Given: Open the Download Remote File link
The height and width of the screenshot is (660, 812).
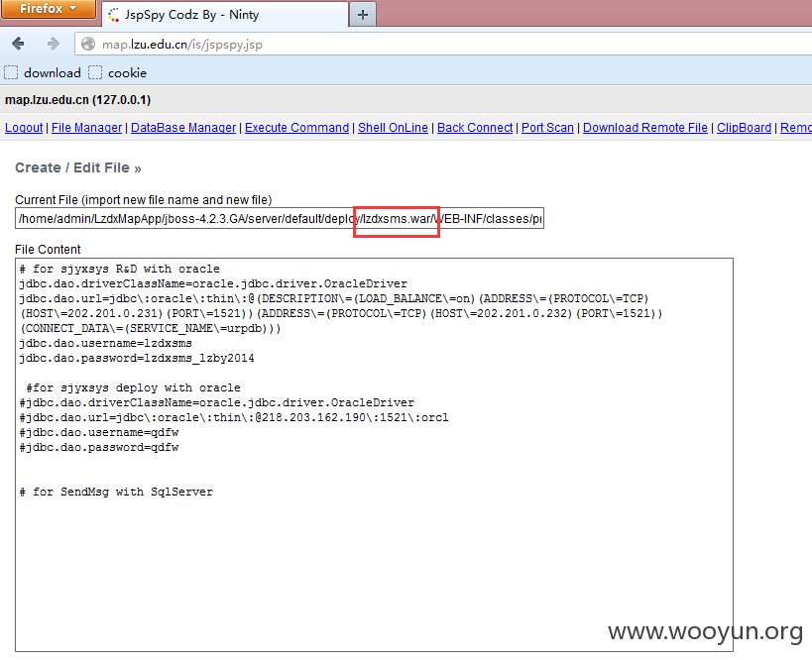Looking at the screenshot, I should [645, 128].
